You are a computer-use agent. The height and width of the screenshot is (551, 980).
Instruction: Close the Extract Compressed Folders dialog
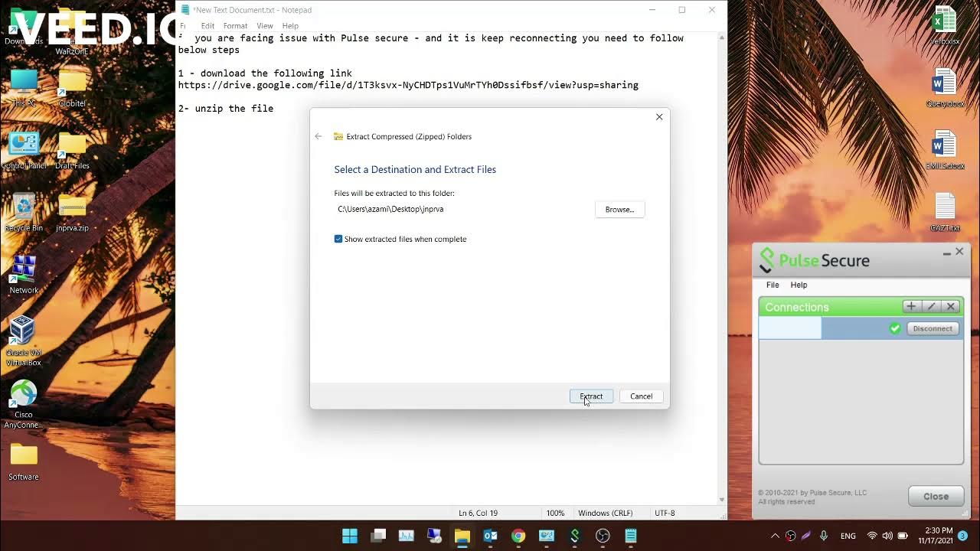[659, 117]
